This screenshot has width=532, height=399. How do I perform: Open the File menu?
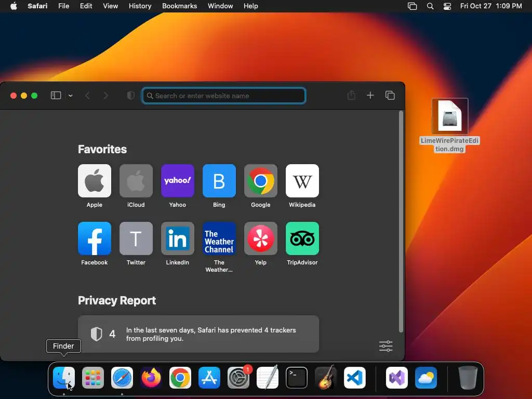coord(63,6)
